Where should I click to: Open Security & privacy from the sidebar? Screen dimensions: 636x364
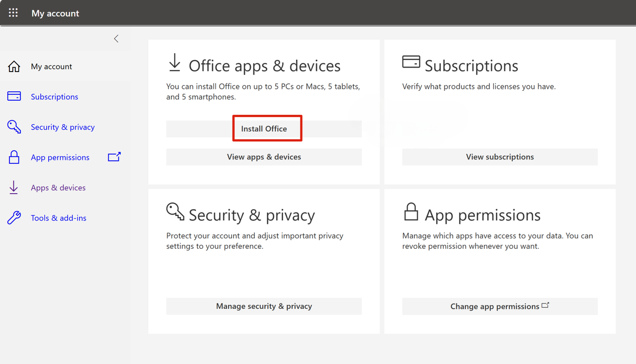[x=63, y=127]
